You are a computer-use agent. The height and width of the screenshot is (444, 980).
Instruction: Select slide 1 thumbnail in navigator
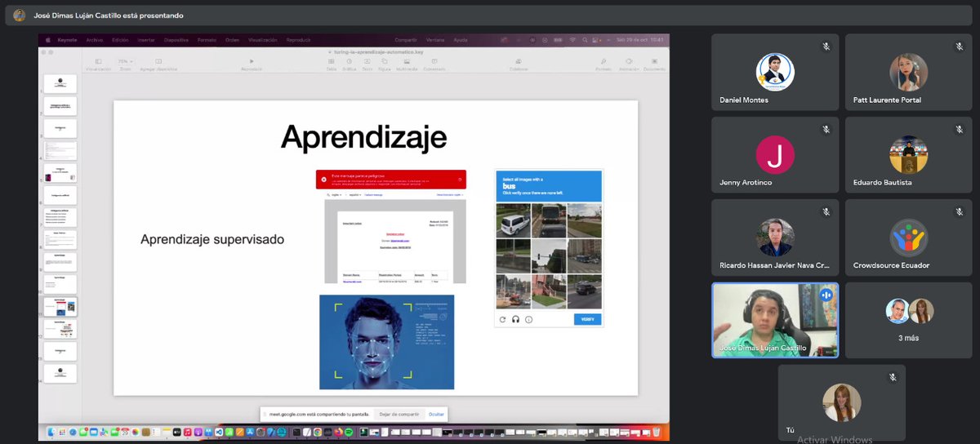60,83
